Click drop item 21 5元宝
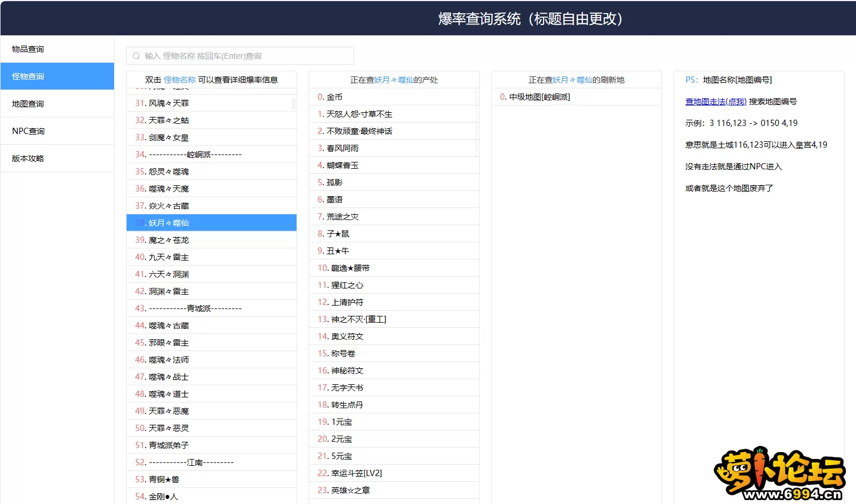 394,456
